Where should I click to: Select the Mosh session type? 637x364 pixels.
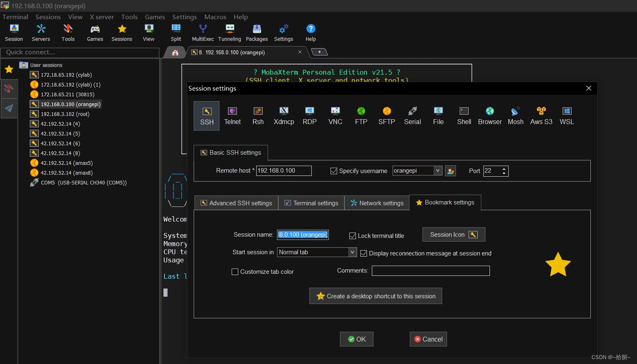(516, 116)
